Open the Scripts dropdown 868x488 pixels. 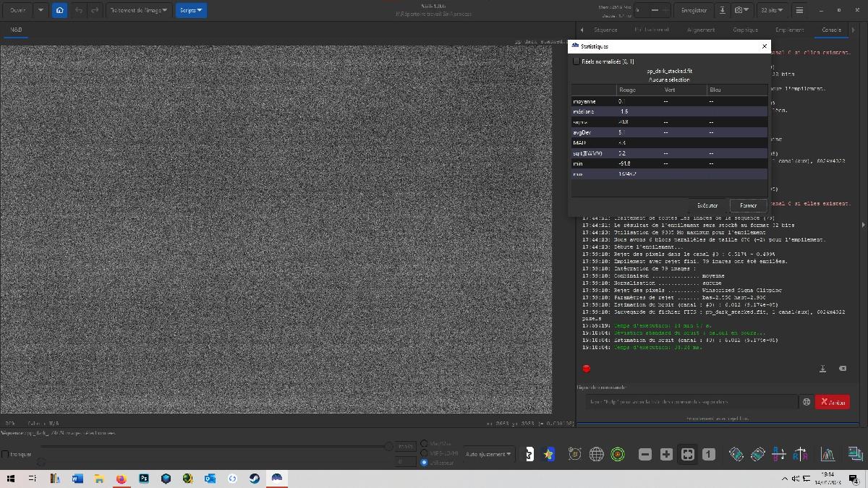point(191,10)
